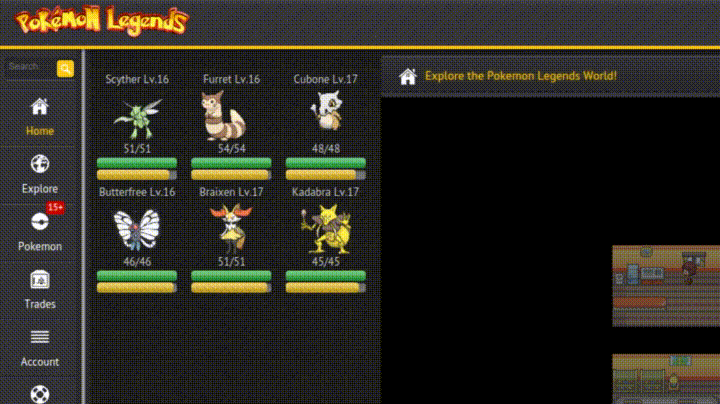This screenshot has width=720, height=404.
Task: Click the yellow search magnifier button
Action: [65, 69]
